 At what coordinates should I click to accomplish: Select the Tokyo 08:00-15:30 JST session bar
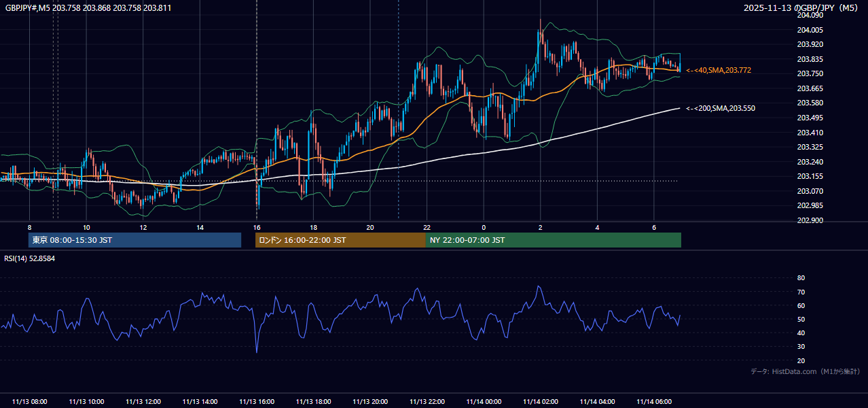(x=134, y=240)
